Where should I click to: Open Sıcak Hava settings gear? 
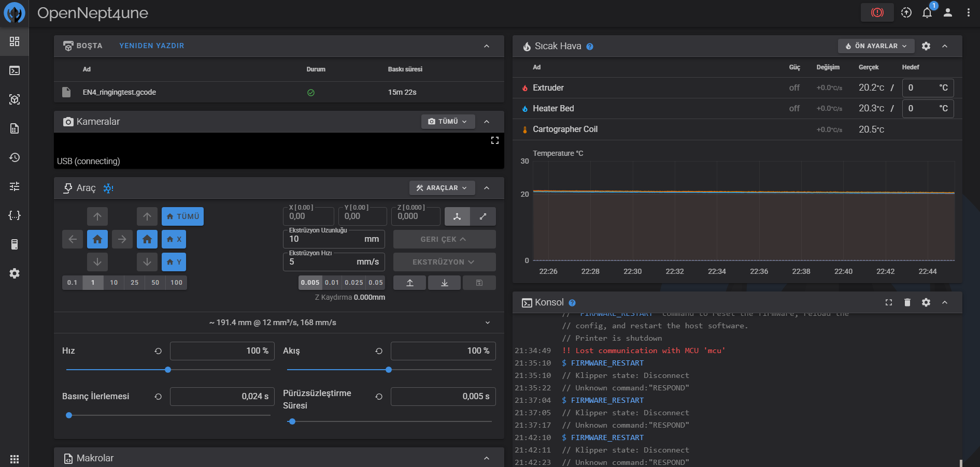pos(926,46)
